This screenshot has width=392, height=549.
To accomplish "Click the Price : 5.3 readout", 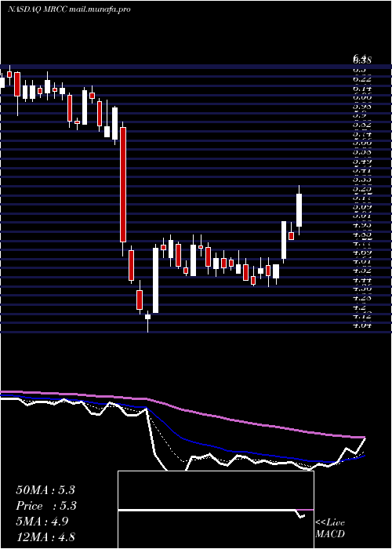I will 46,506.
